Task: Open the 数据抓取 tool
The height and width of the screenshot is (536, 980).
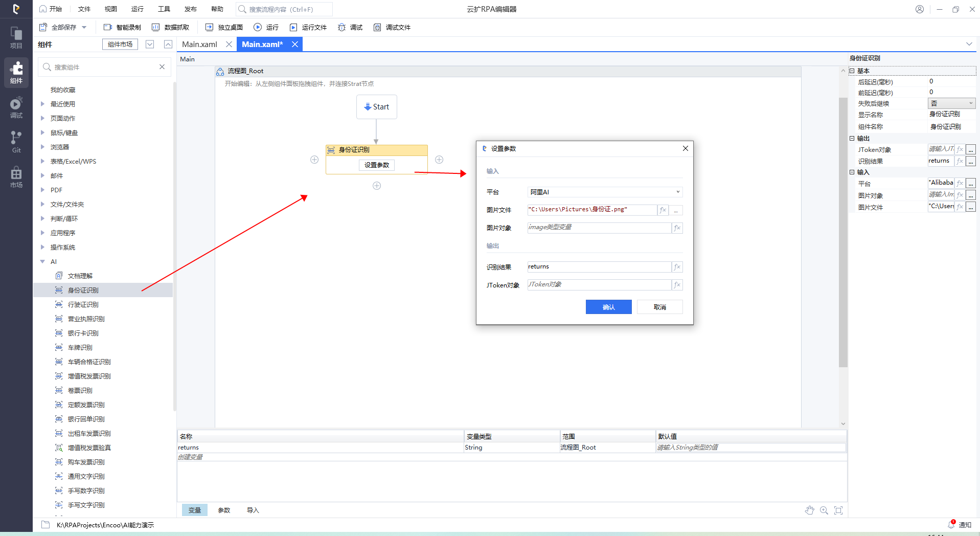Action: click(170, 27)
